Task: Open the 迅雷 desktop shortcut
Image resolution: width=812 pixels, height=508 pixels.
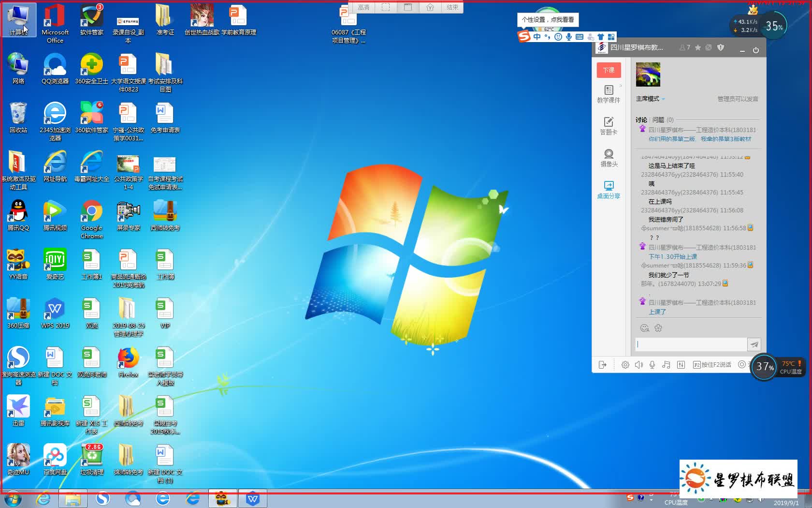Action: [18, 411]
